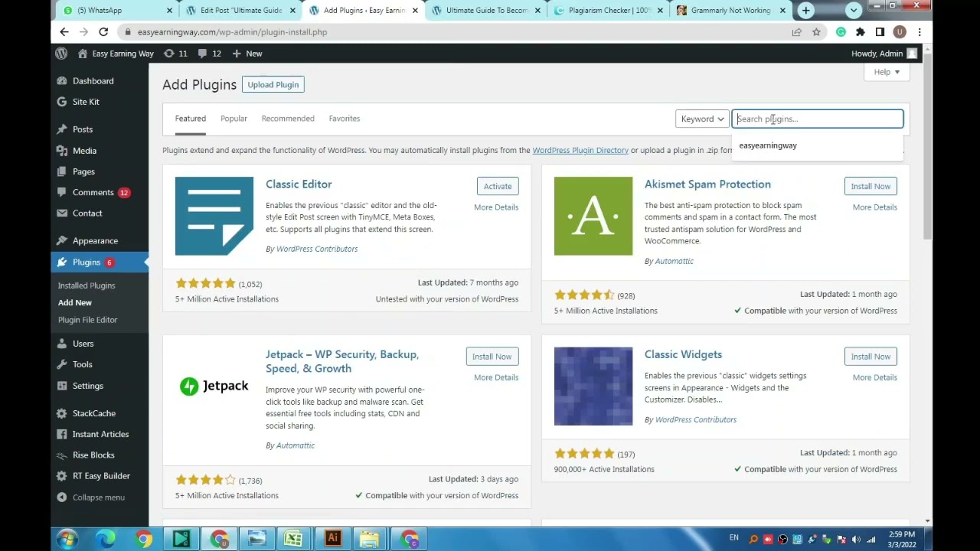Install the Classic Widgets plugin

click(871, 357)
